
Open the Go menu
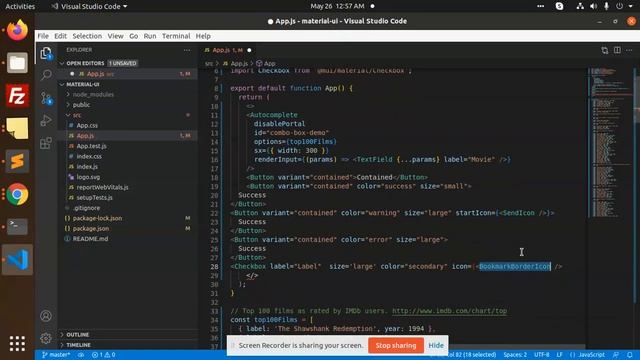point(133,36)
